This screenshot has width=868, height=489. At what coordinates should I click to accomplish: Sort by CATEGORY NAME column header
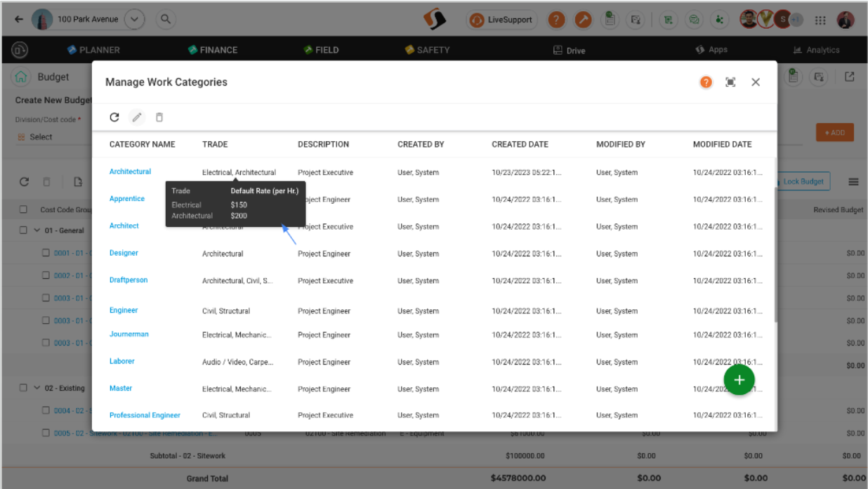pos(142,144)
